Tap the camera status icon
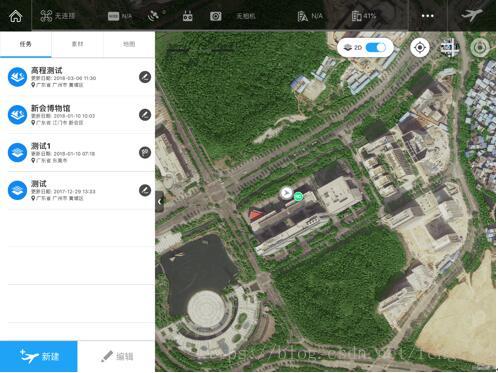The width and height of the screenshot is (498, 373). pos(215,16)
